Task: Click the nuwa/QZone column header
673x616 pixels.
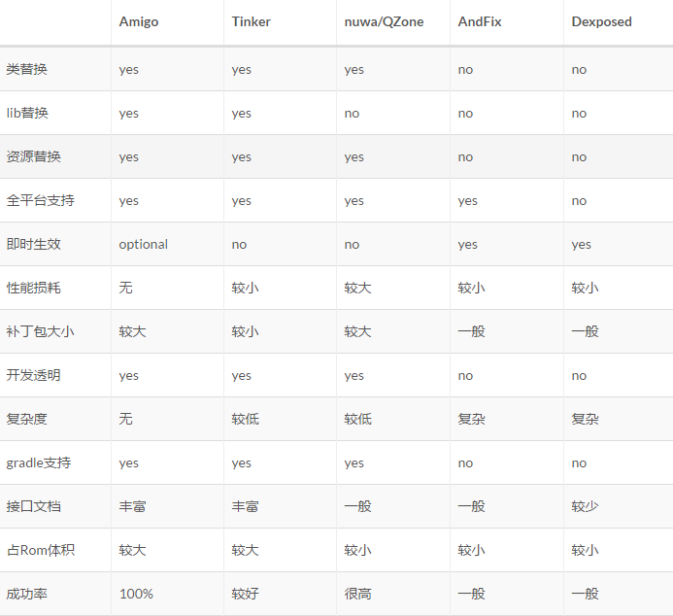Action: click(384, 22)
